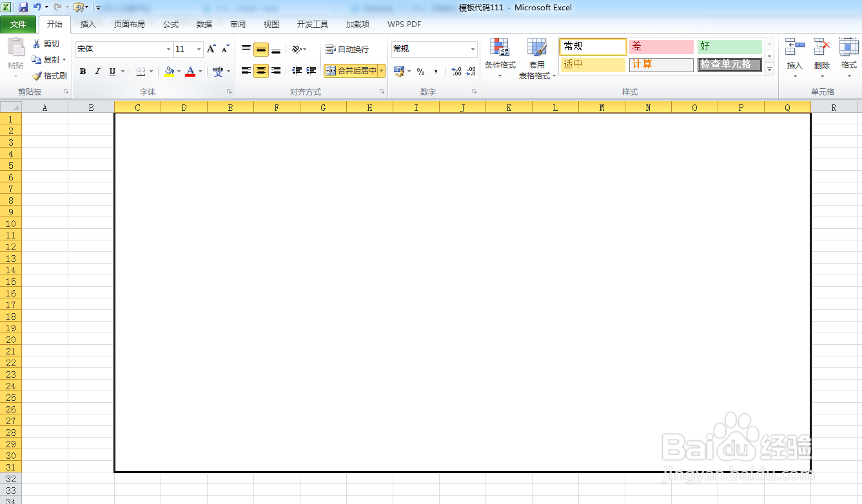Click the wén phonetic guide icon
Screen dimensions: 862x504
pyautogui.click(x=218, y=72)
